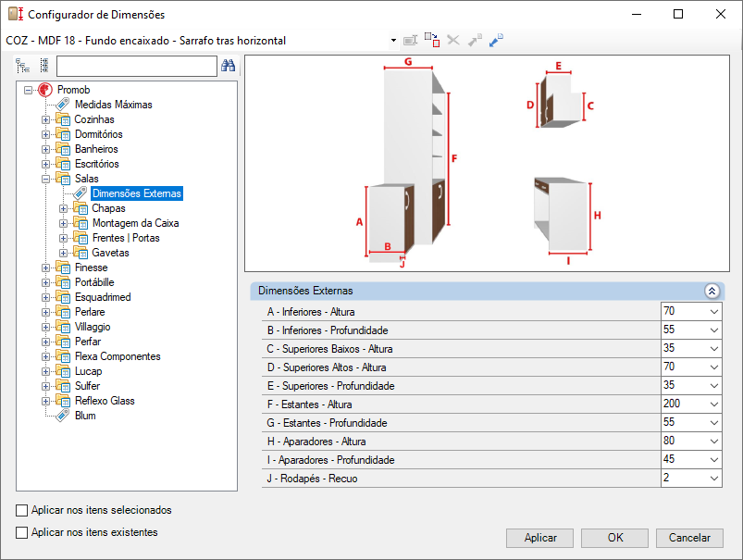Collapse the Promob root node
The width and height of the screenshot is (743, 560).
pos(29,90)
